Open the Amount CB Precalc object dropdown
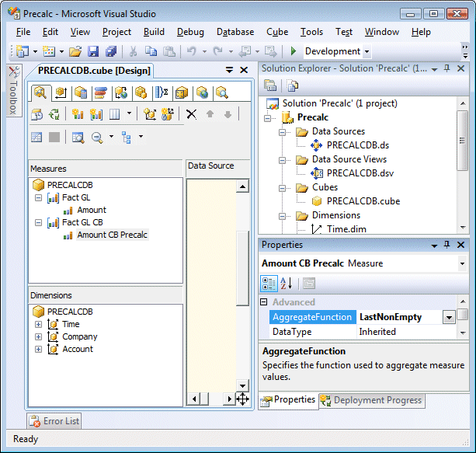 click(462, 263)
